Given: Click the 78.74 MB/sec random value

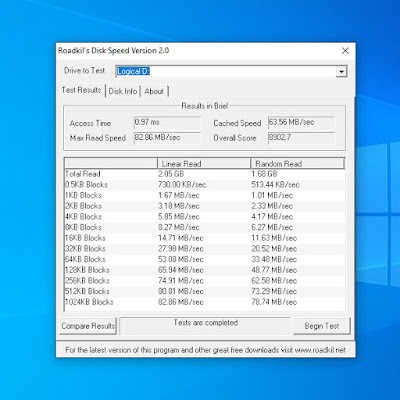Looking at the screenshot, I should [x=274, y=302].
